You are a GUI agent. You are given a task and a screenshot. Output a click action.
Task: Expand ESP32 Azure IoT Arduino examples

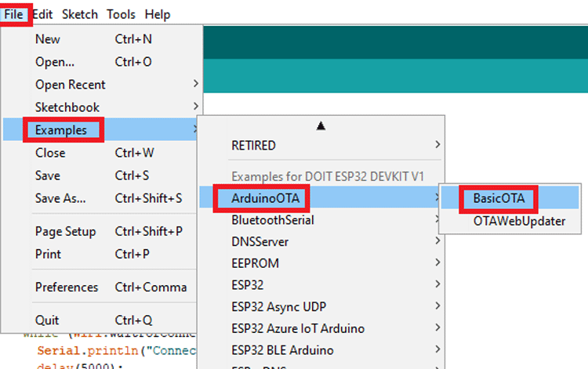[321, 329]
